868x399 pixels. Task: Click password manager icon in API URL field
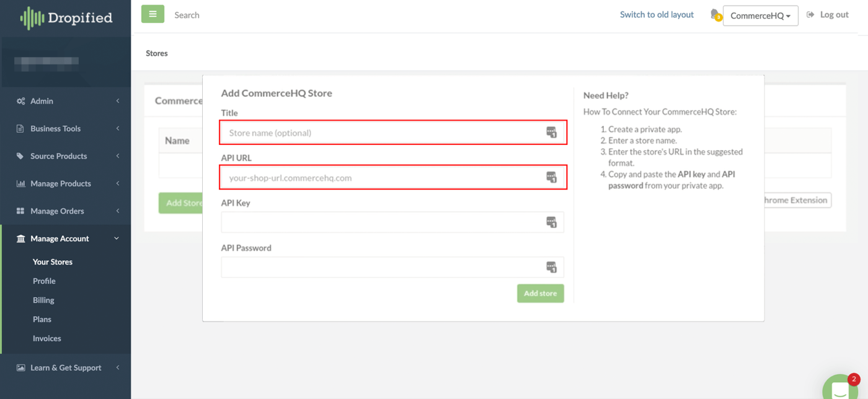551,177
